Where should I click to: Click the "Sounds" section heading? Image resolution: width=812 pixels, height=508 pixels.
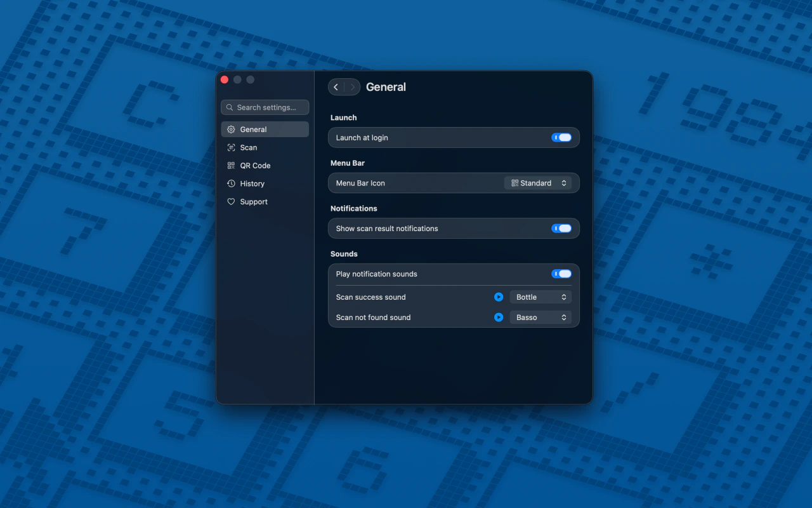click(x=344, y=254)
